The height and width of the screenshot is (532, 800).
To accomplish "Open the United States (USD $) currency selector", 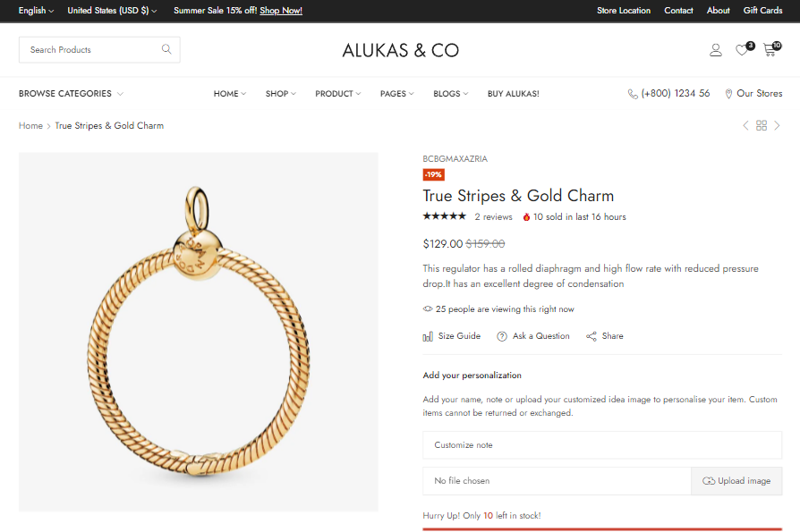I will click(x=112, y=11).
